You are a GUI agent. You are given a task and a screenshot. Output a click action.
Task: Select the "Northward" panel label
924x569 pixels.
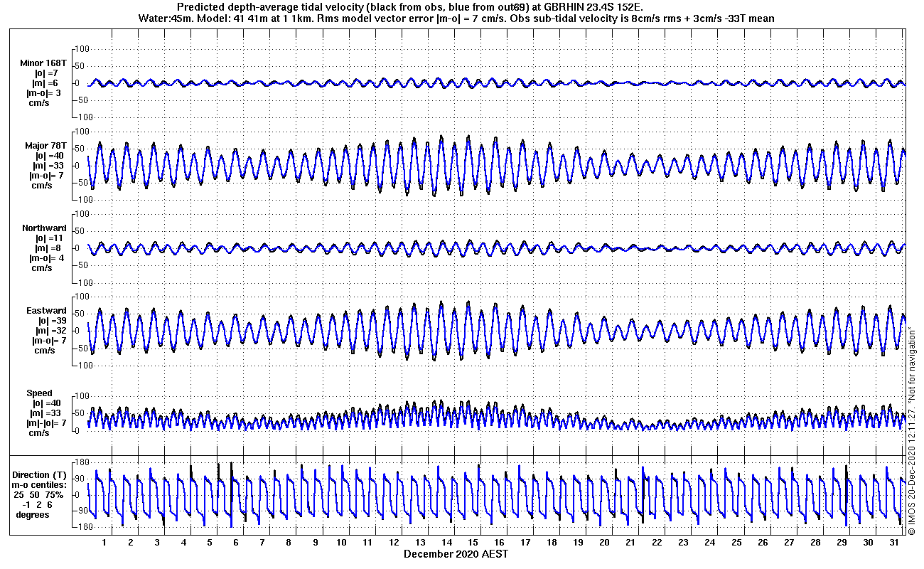[44, 228]
